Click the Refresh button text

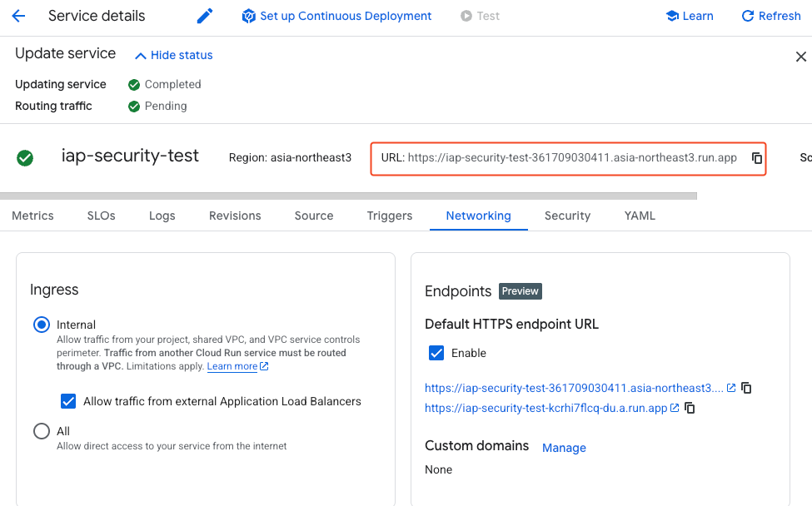(780, 16)
